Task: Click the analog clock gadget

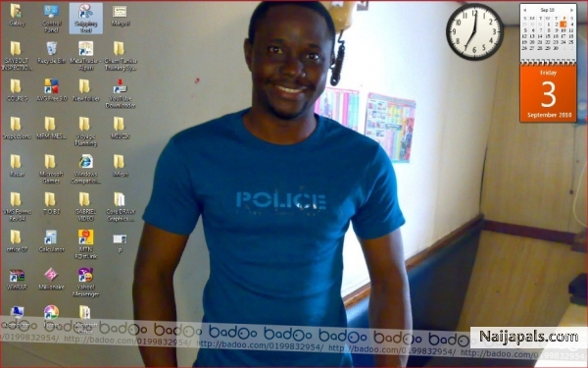Action: click(x=474, y=31)
